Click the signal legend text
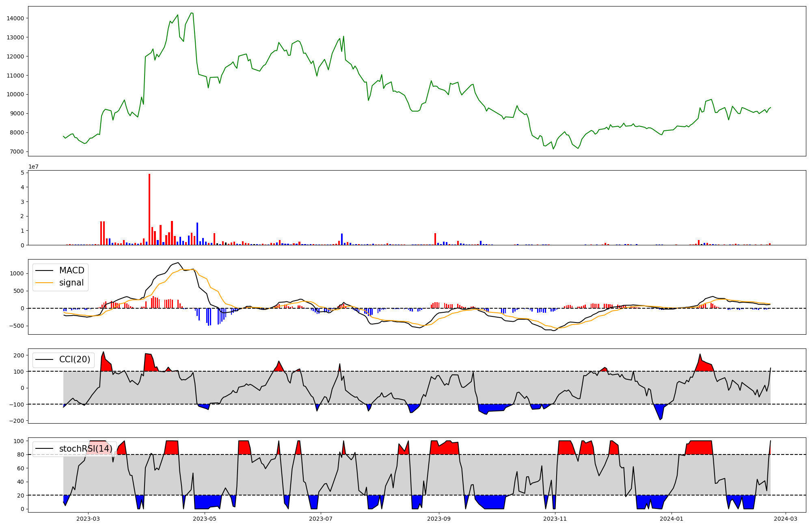812x528 pixels. (71, 283)
